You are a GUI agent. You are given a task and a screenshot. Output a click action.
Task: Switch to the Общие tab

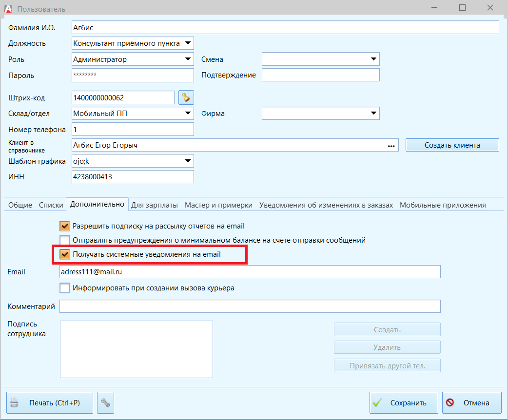click(x=20, y=205)
